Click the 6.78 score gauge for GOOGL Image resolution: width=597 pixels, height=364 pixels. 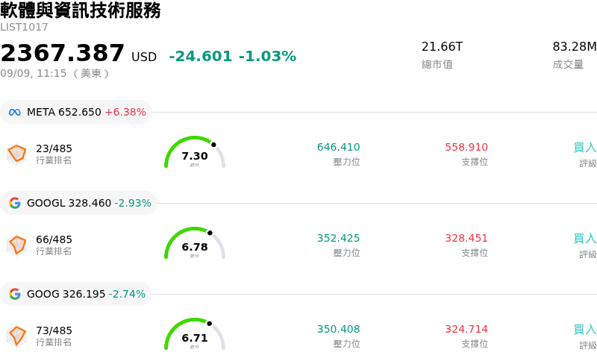pyautogui.click(x=195, y=243)
